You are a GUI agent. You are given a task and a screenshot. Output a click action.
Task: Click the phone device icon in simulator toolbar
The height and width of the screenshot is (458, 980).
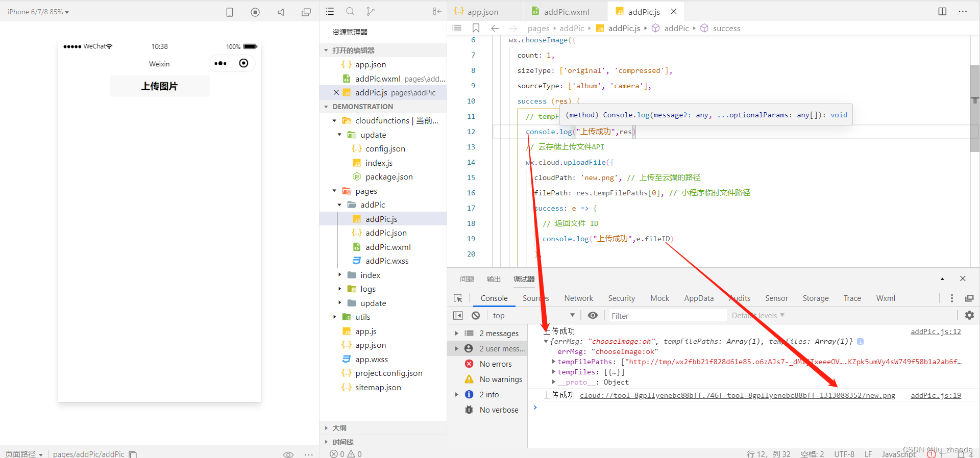(230, 12)
